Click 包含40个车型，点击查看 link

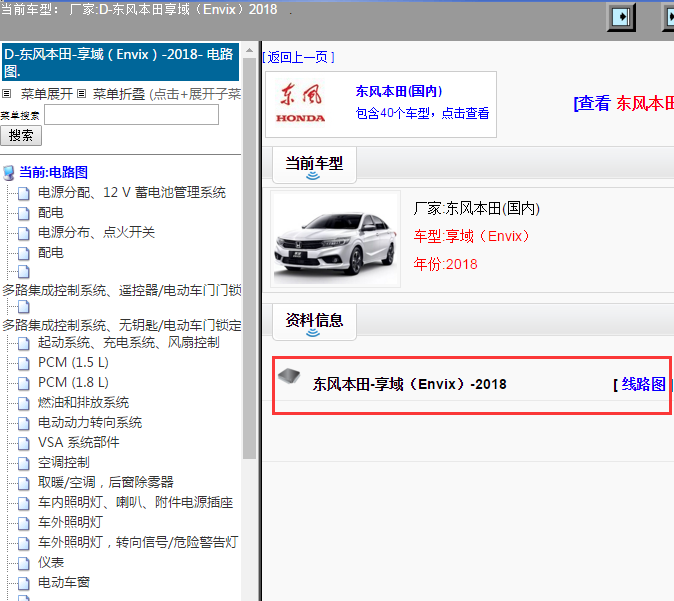point(422,113)
